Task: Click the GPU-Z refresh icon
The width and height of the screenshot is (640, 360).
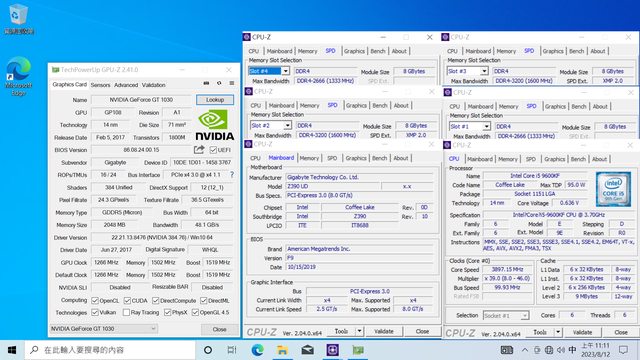Action: tap(219, 83)
